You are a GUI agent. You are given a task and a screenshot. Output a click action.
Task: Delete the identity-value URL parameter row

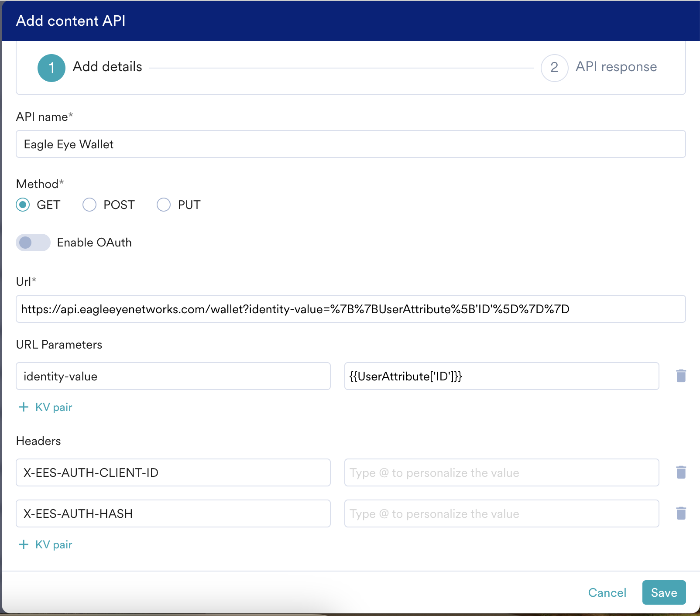(681, 376)
